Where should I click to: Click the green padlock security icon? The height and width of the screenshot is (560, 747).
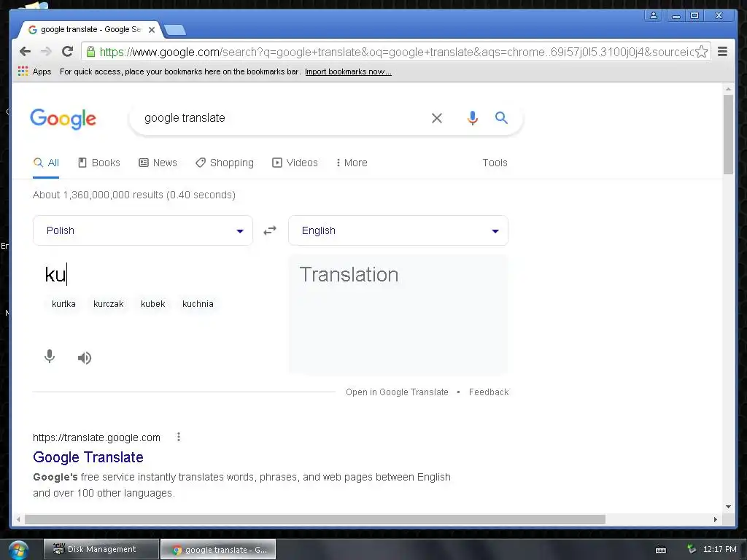(x=90, y=52)
